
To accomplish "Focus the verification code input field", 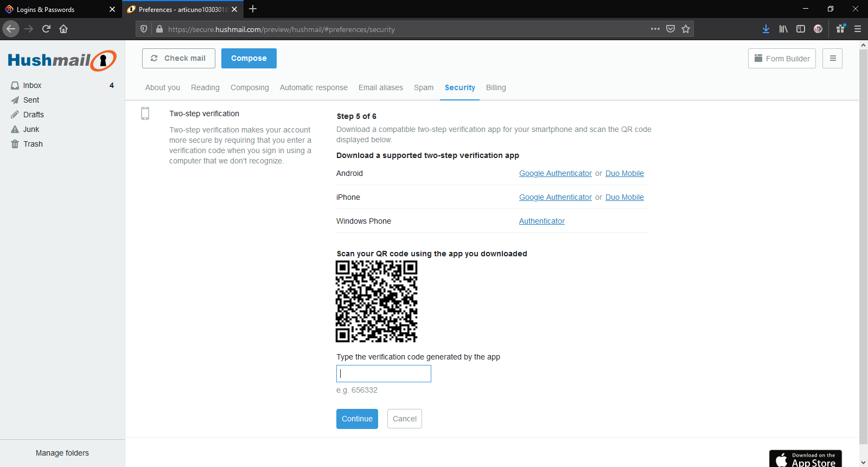I will (x=384, y=374).
